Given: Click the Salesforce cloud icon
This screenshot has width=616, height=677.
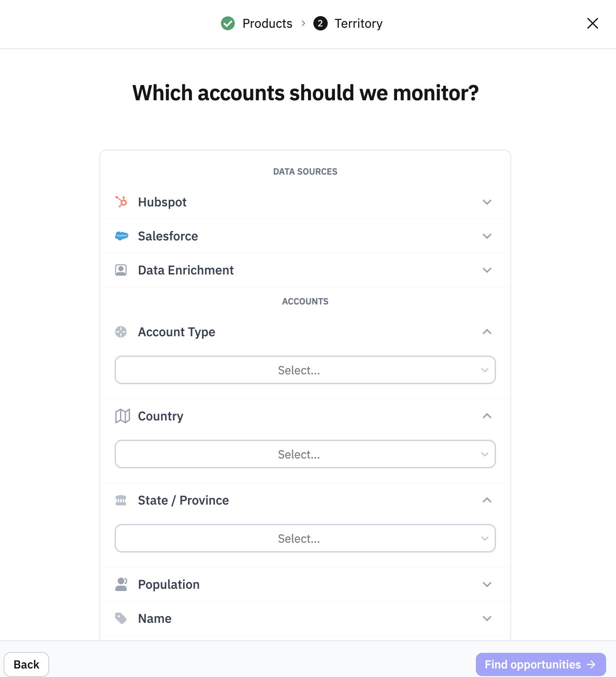Looking at the screenshot, I should [x=121, y=236].
